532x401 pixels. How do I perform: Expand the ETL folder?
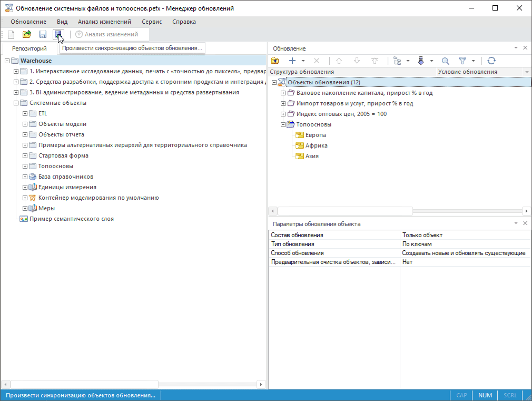coord(25,113)
